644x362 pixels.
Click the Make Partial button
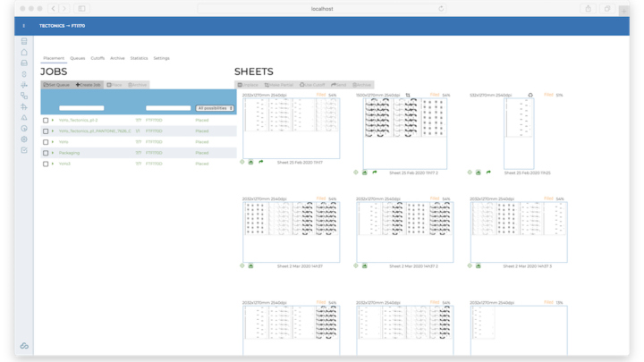point(279,85)
